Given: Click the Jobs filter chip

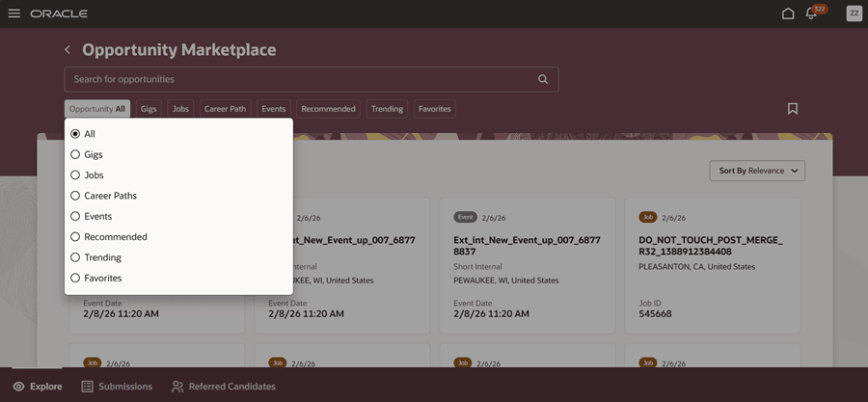Looking at the screenshot, I should 180,109.
